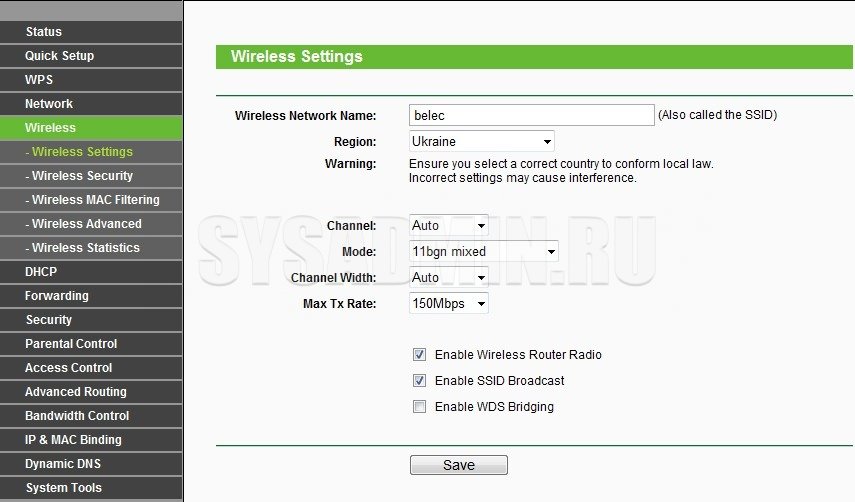Enable the WDS Bridging checkbox
This screenshot has height=502, width=855.
[419, 407]
